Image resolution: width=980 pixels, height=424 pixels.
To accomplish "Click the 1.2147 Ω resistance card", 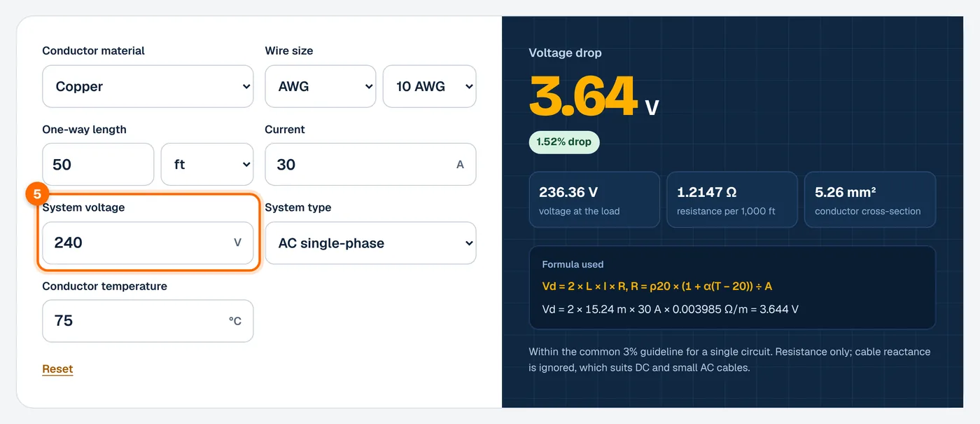I will click(732, 200).
